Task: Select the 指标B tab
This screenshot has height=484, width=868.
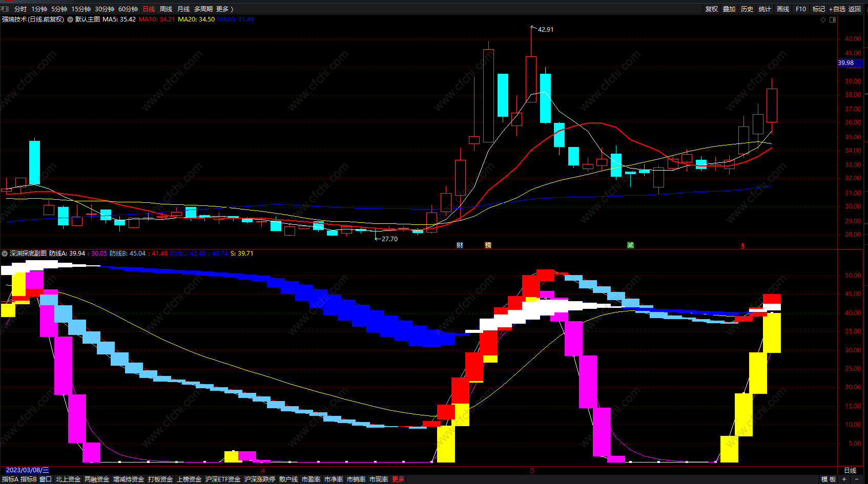Action: coord(28,479)
